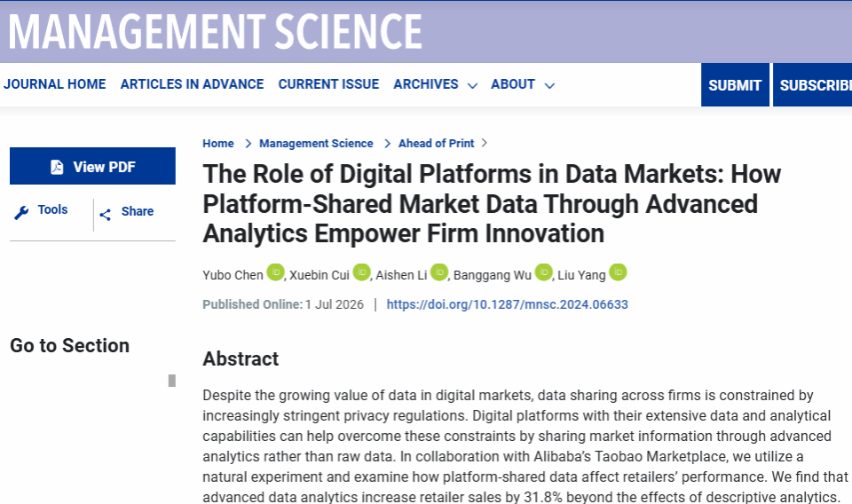Screen dimensions: 852x504
Task: Open Xuebin Cui's ORCID iD icon
Action: click(x=362, y=272)
